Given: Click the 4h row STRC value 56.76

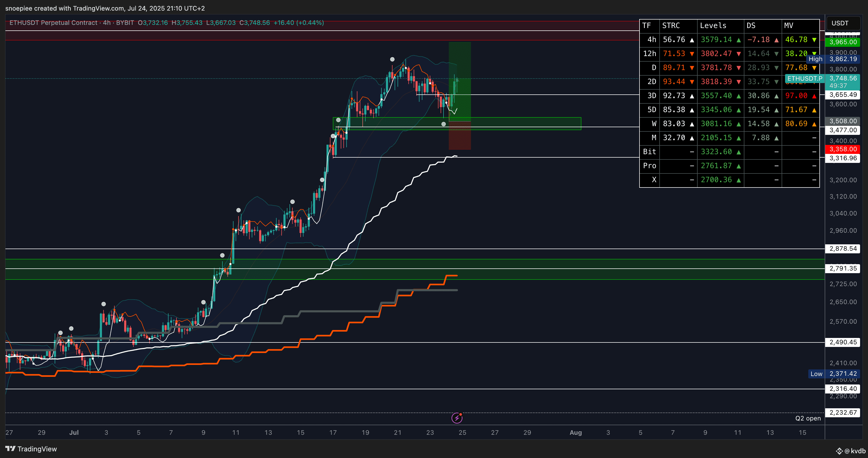Looking at the screenshot, I should [x=674, y=40].
